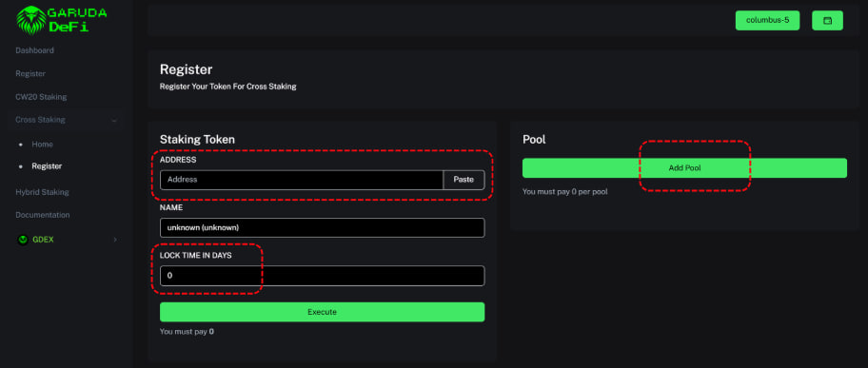Viewport: 868px width, 368px height.
Task: Click the GDEX label in sidebar
Action: click(43, 240)
